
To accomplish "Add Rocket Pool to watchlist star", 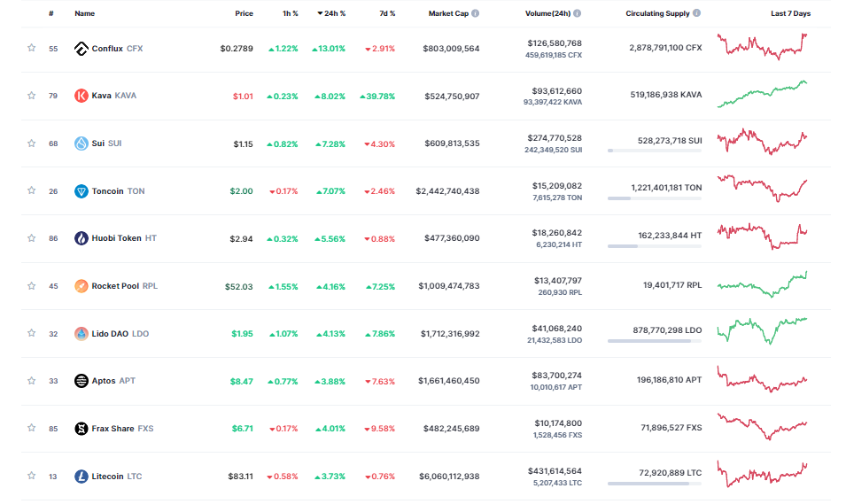I will tap(31, 285).
